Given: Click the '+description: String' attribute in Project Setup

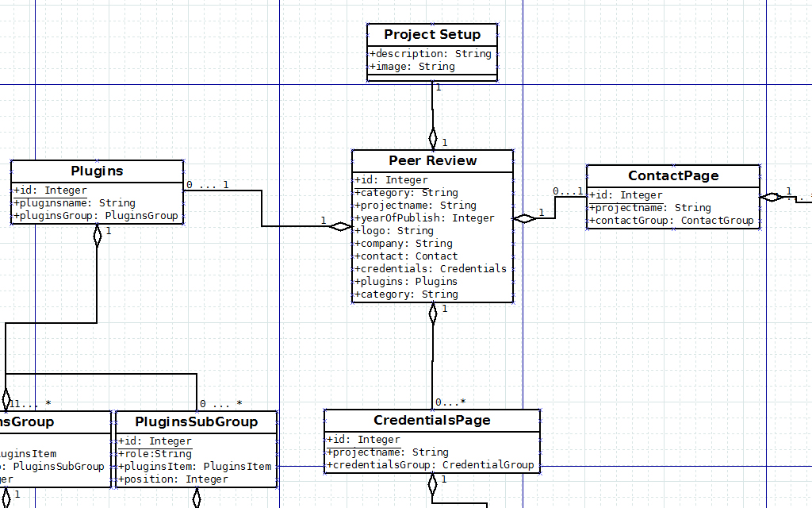Looking at the screenshot, I should pos(432,53).
